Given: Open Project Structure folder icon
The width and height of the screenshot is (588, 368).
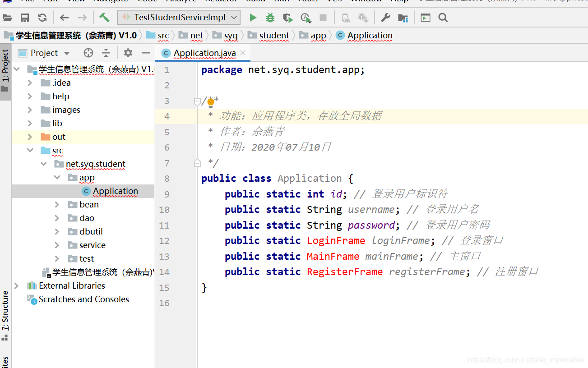Looking at the screenshot, I should (x=403, y=18).
